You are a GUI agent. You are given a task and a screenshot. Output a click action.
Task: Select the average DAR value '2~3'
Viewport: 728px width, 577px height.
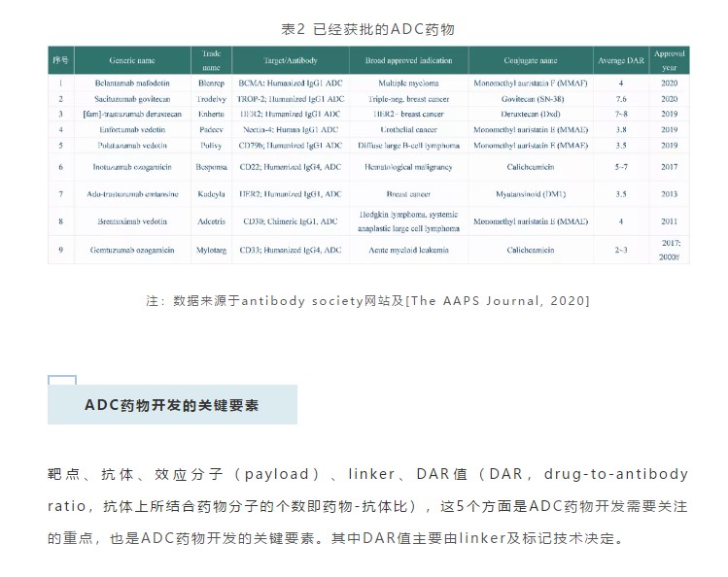coord(621,250)
